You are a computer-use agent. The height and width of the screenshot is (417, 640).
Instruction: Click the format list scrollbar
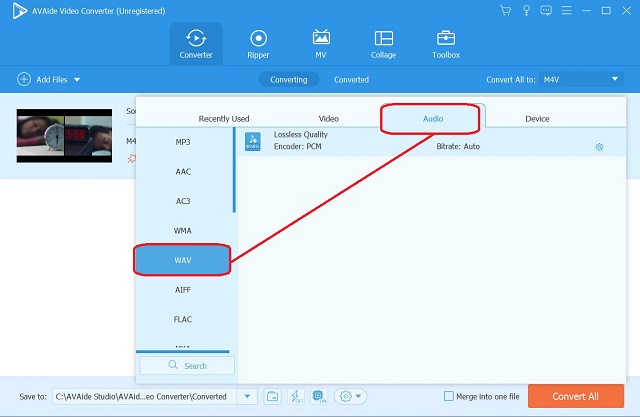[234, 171]
